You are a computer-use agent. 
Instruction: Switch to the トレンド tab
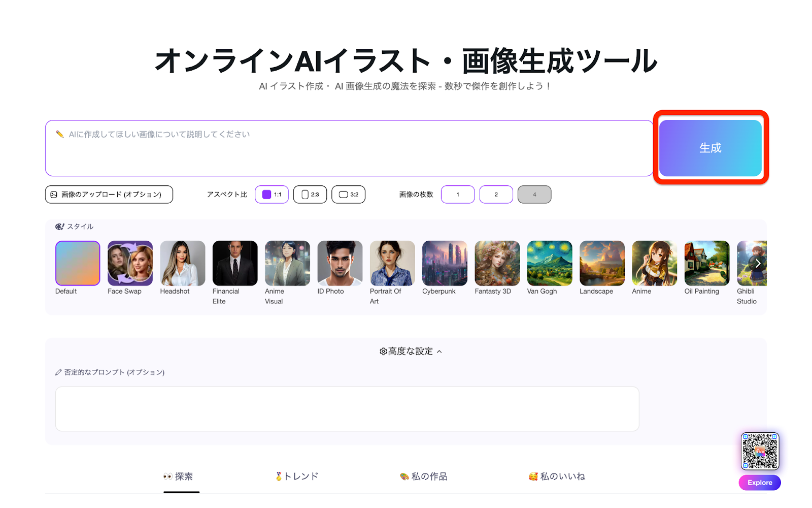point(296,477)
